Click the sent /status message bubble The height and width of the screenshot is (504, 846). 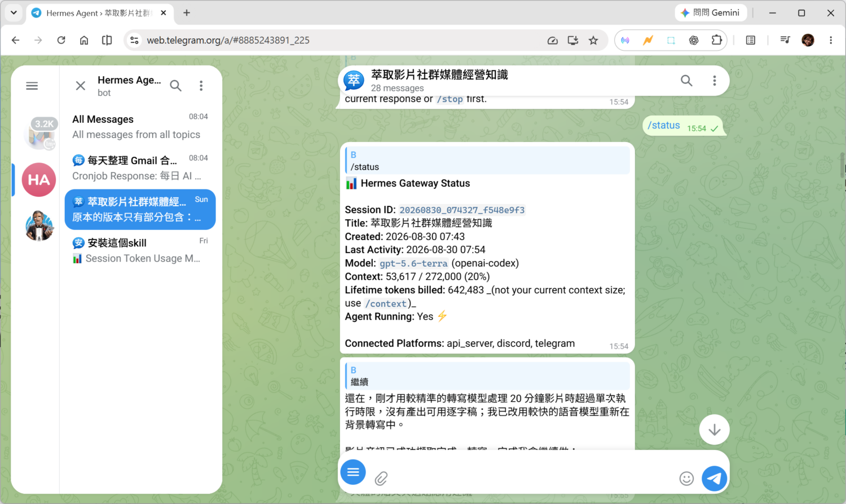coord(683,126)
